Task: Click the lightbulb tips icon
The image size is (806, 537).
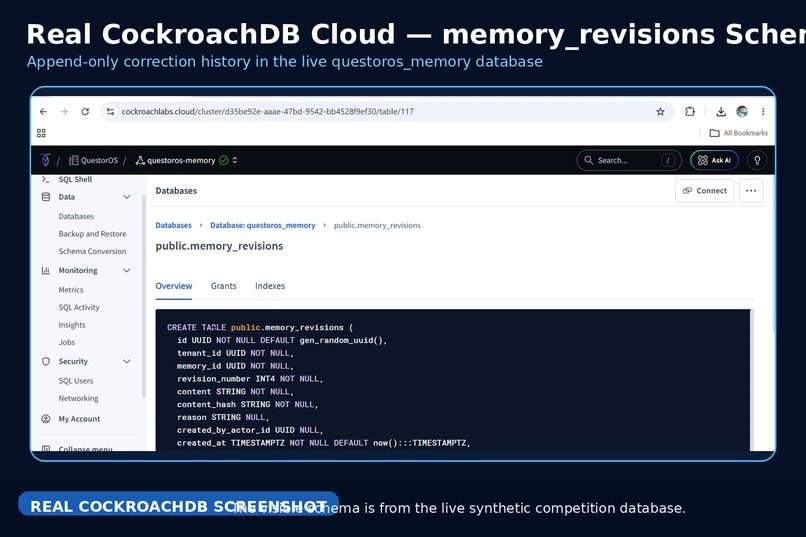Action: pos(757,160)
